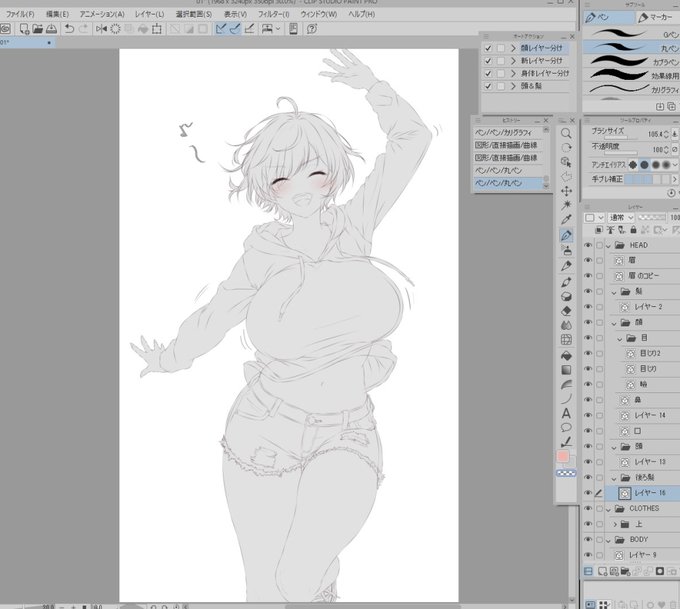Select history entry ペン/ペン/カリグラフィ

pyautogui.click(x=507, y=132)
